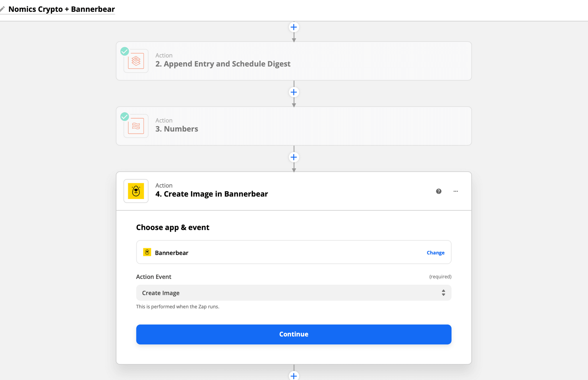Click the Continue button
This screenshot has width=588, height=380.
294,334
